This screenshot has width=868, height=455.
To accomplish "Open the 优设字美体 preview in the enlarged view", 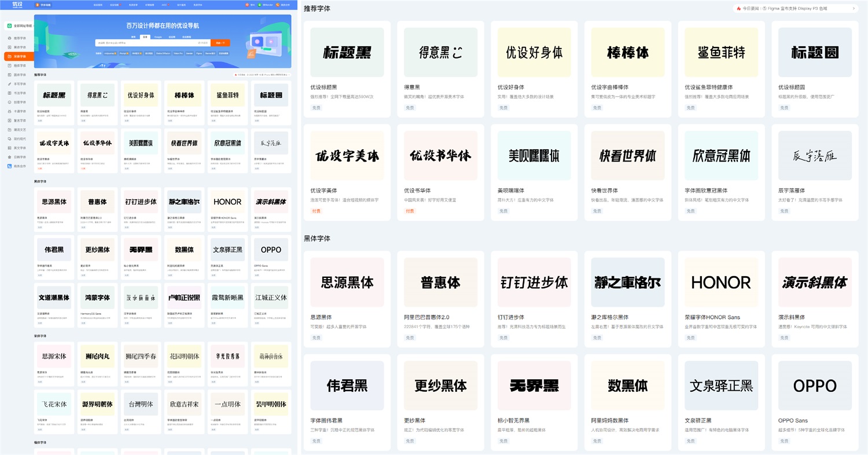I will pos(347,155).
